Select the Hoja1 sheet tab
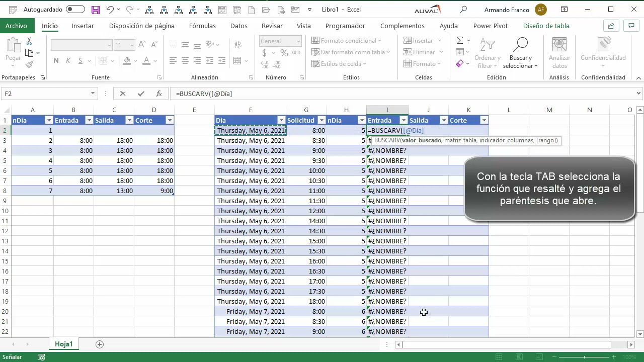 point(64,344)
